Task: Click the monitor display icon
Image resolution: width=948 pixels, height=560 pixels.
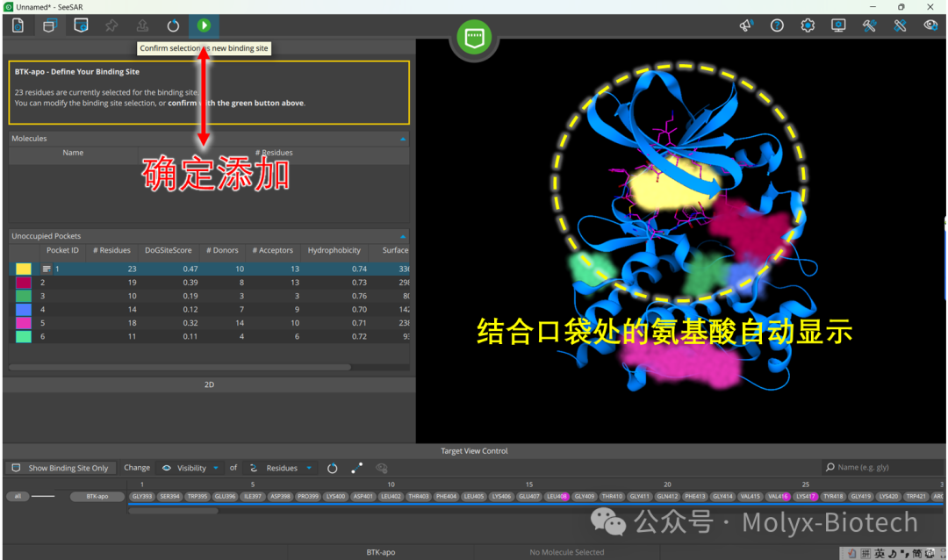Action: 838,25
